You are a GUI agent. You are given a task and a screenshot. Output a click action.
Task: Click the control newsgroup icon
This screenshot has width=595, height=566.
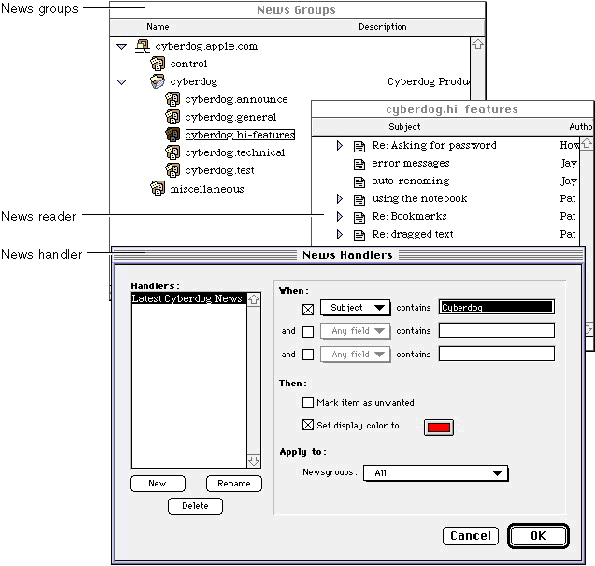click(157, 63)
